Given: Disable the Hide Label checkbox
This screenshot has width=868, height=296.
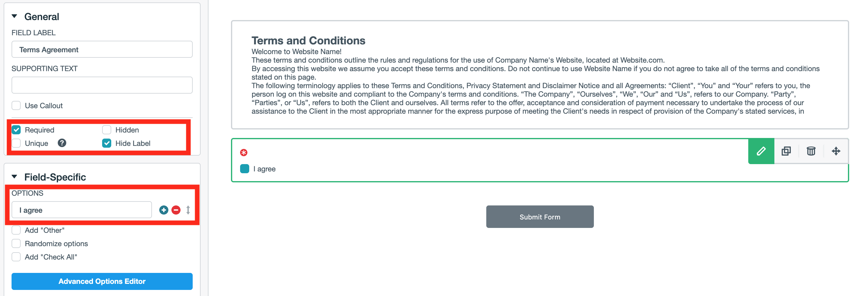Looking at the screenshot, I should (107, 143).
